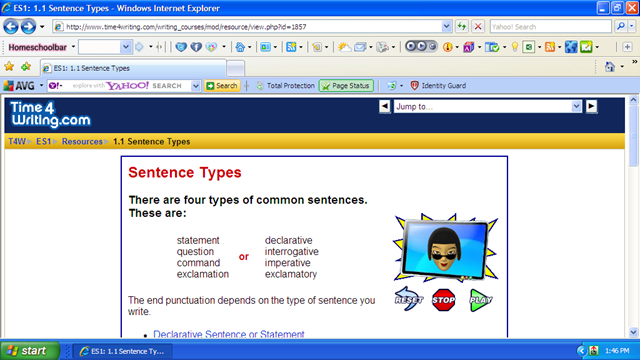Click the IE Home icon in command bar
Image resolution: width=640 pixels, height=360 pixels.
609,67
